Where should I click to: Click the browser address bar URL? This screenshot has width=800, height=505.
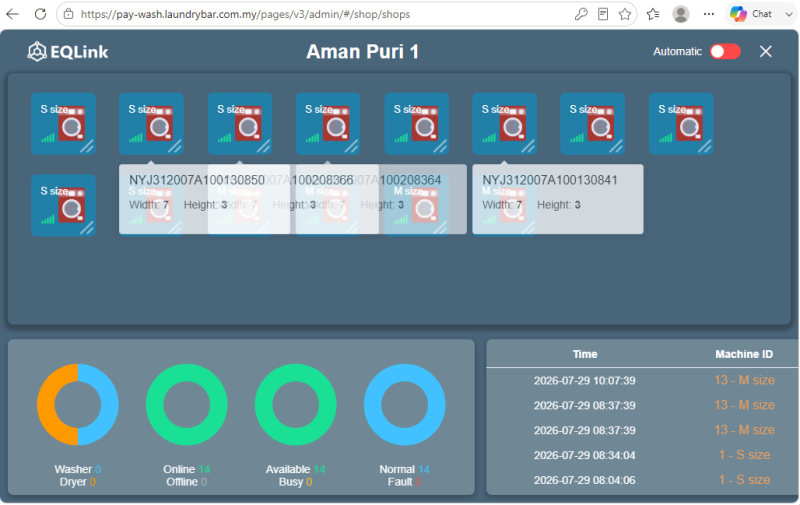[245, 14]
